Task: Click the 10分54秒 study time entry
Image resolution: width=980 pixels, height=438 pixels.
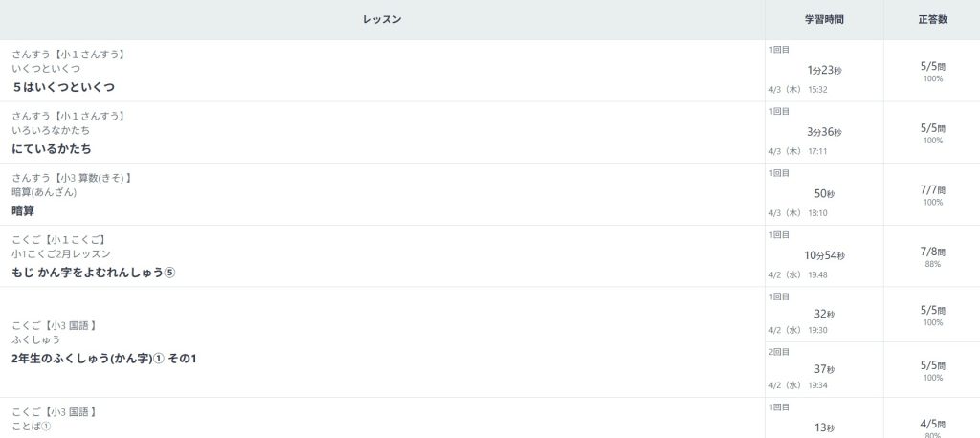Action: [824, 255]
